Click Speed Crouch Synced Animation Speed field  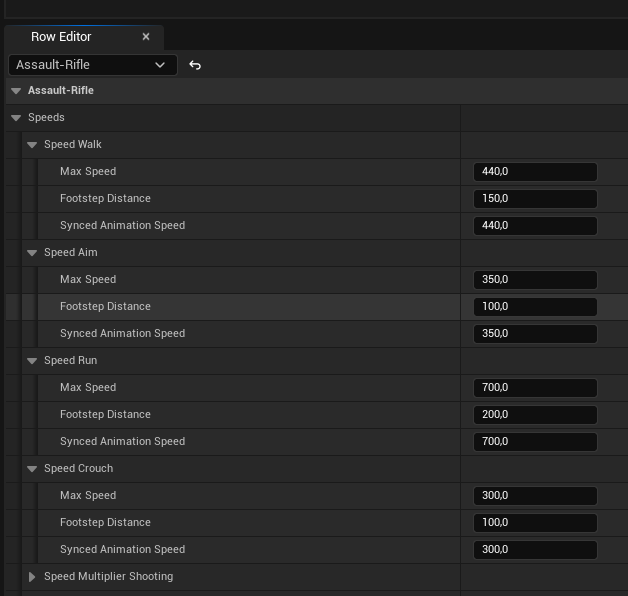[x=535, y=550]
